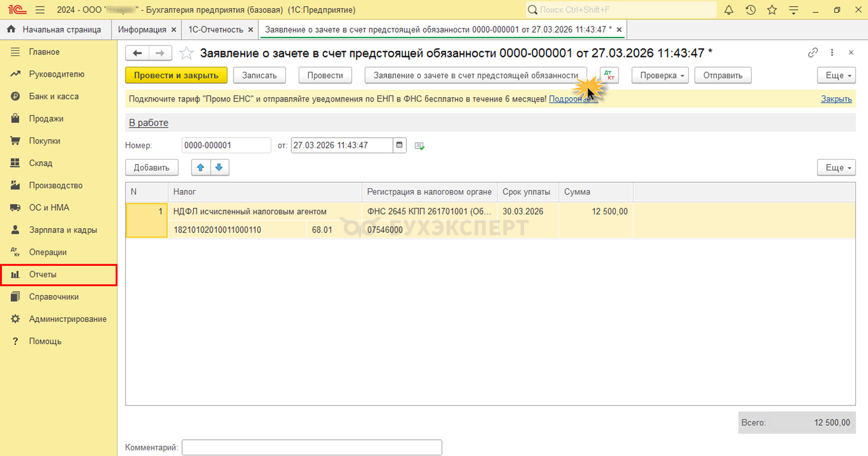Click the Добавить button
The image size is (868, 456).
[152, 167]
